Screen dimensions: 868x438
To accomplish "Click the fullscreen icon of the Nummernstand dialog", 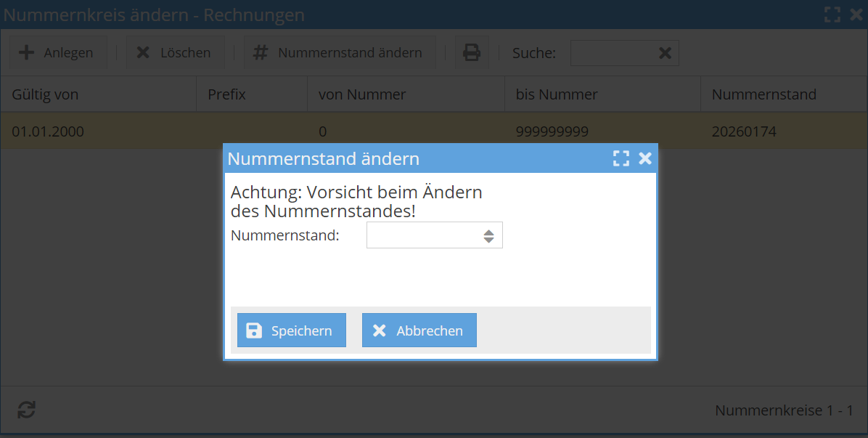I will pyautogui.click(x=621, y=158).
